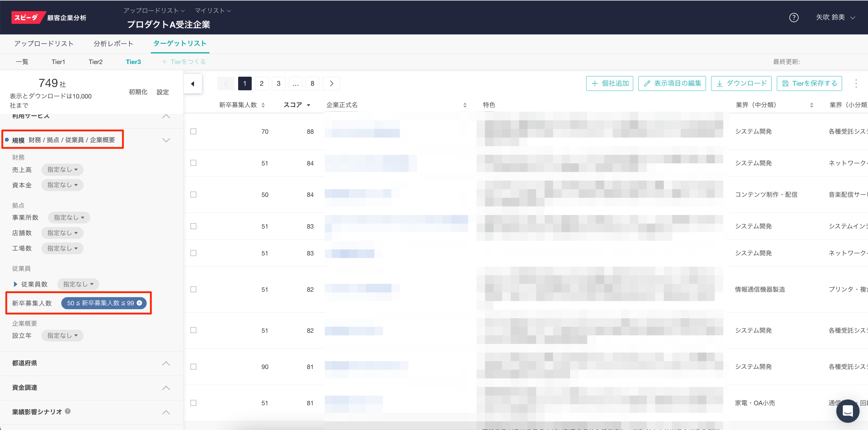Switch to the 分析レポート tab
The image size is (868, 430).
point(113,43)
